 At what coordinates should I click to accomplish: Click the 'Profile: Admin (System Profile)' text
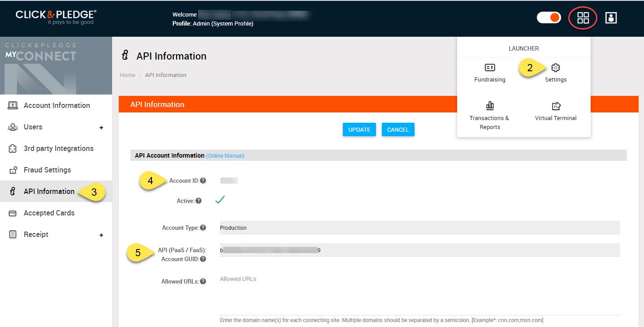coord(213,24)
